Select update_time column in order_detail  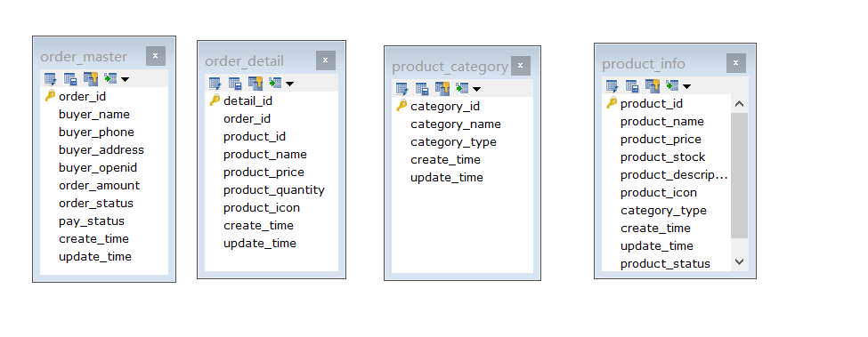[x=260, y=243]
